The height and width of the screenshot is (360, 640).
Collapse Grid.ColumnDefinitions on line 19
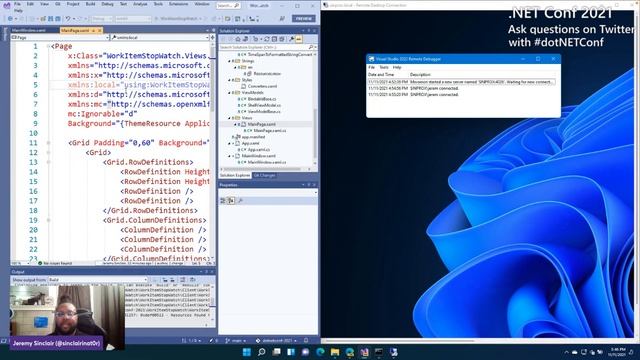[48, 220]
